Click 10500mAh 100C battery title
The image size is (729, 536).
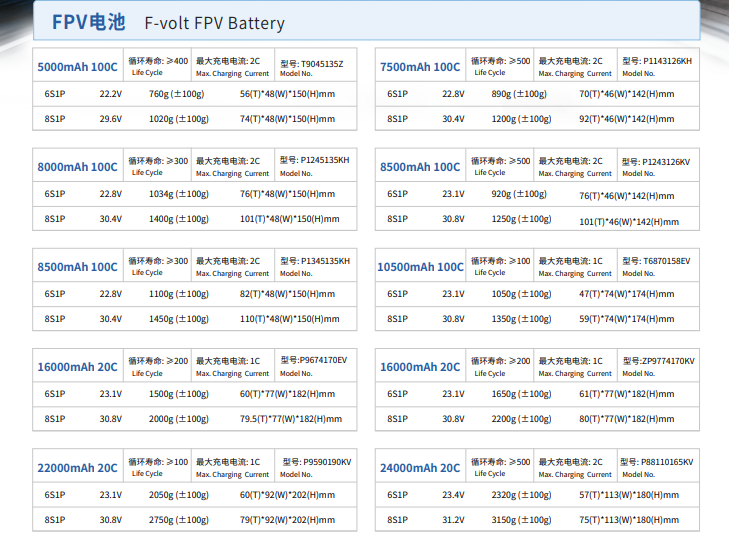[x=420, y=267]
